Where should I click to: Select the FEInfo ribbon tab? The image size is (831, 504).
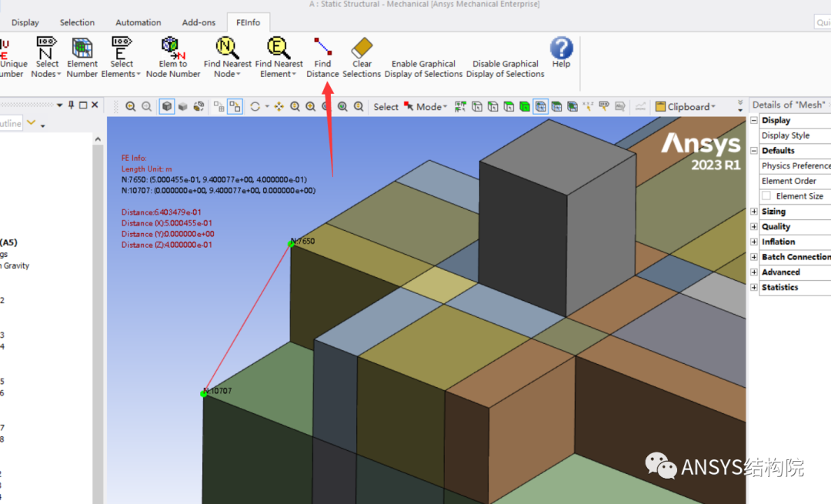pos(248,22)
